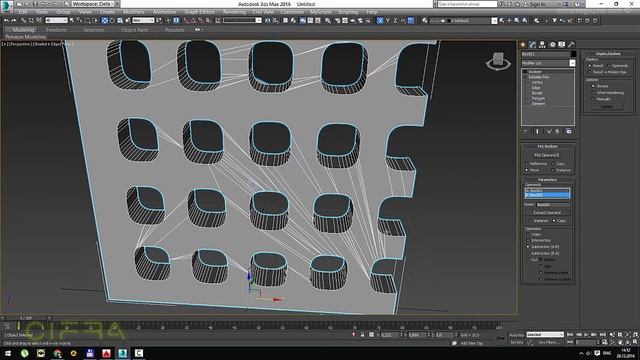
Task: Click the Pin Stack icon
Action: tap(526, 131)
